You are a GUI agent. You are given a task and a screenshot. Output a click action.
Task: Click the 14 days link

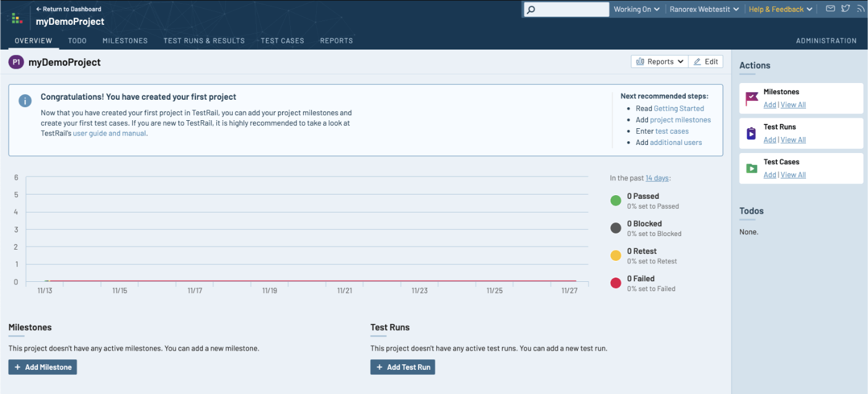657,178
